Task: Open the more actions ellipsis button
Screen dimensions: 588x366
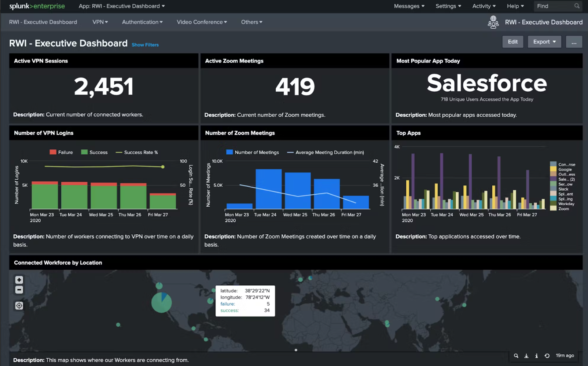Action: [574, 42]
